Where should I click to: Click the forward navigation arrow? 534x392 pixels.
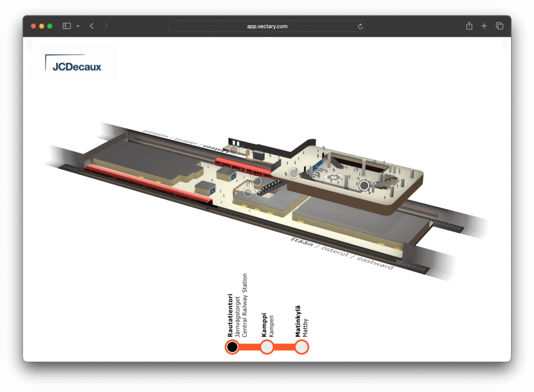[106, 26]
